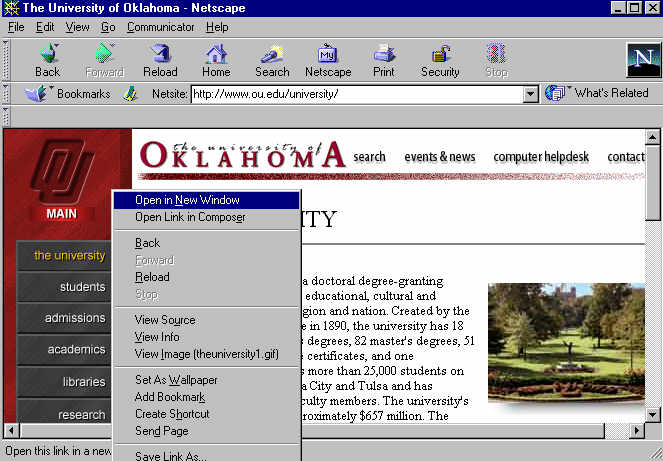Open the Go menu

(x=108, y=27)
